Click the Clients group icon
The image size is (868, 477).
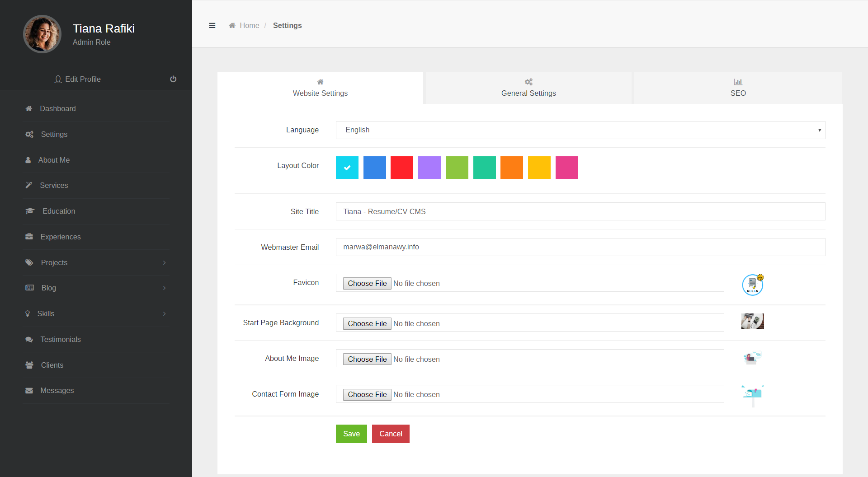tap(29, 365)
